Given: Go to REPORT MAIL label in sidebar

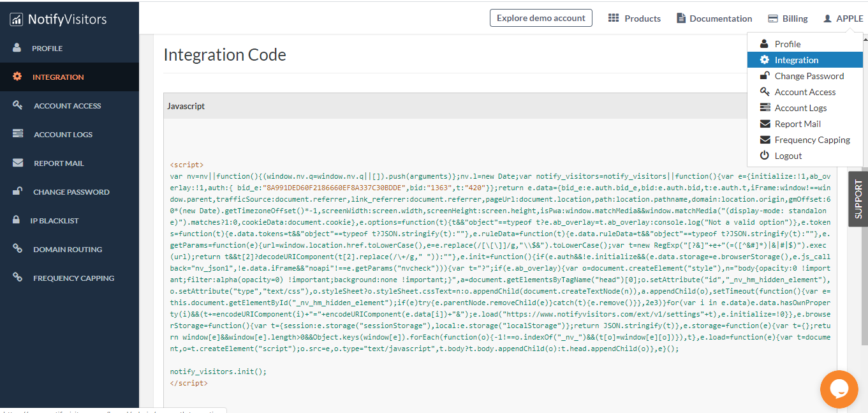Looking at the screenshot, I should [x=59, y=163].
